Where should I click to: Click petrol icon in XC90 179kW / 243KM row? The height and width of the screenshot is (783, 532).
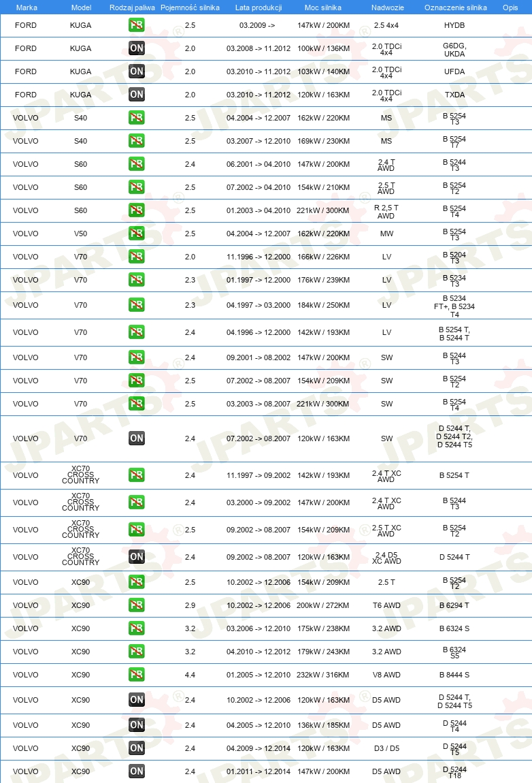point(136,652)
